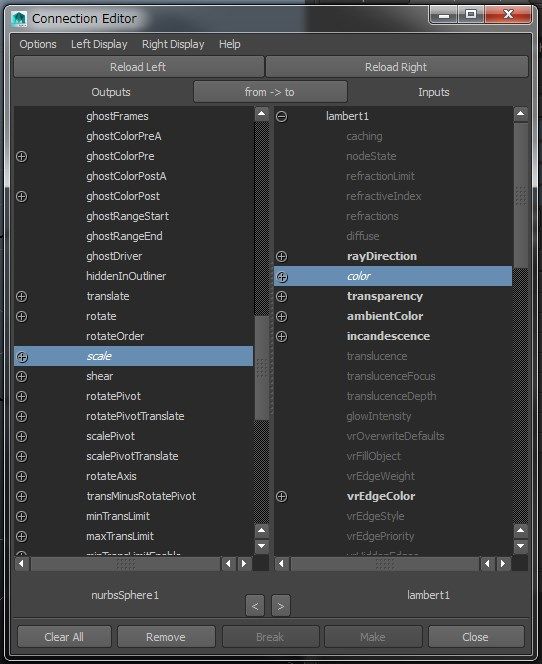
Task: Click the right arrow navigation button
Action: point(281,606)
